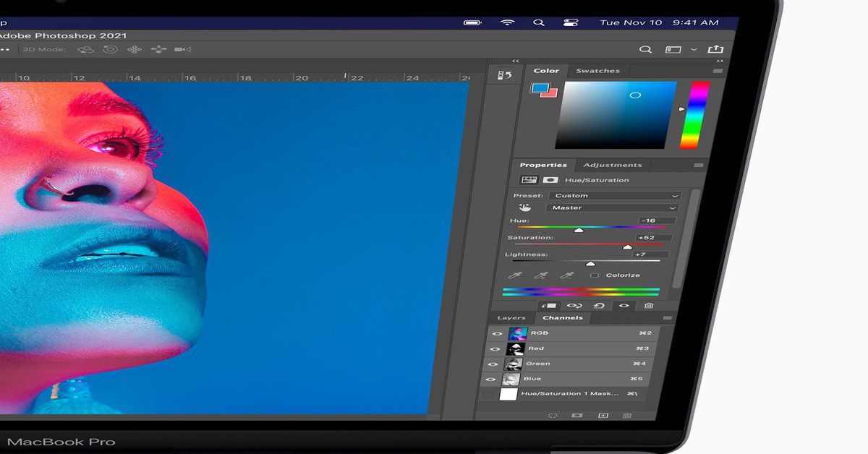868x454 pixels.
Task: Reset adjustment to defaults icon
Action: (599, 305)
